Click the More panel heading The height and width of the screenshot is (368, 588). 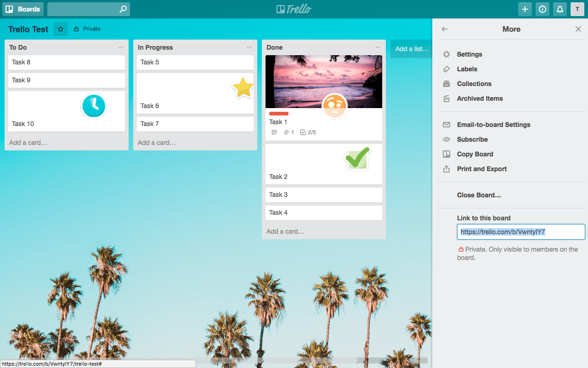pyautogui.click(x=511, y=29)
